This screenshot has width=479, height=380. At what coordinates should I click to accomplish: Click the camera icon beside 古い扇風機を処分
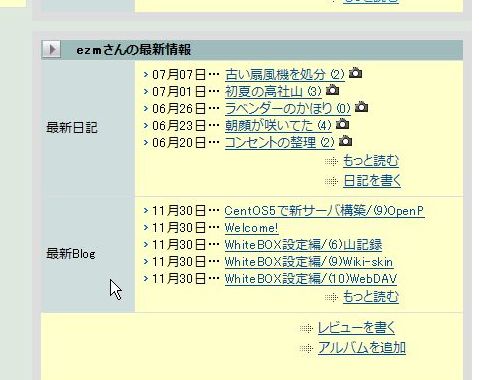coord(355,73)
